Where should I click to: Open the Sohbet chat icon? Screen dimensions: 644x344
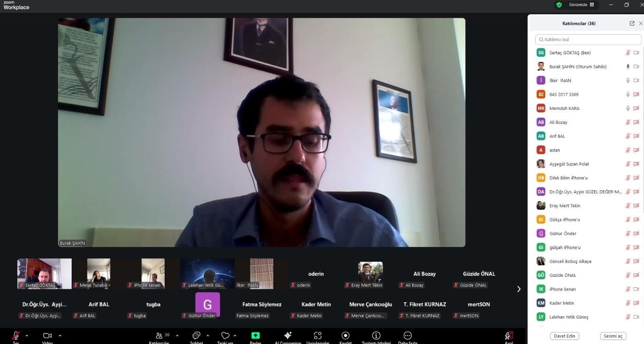pos(196,336)
